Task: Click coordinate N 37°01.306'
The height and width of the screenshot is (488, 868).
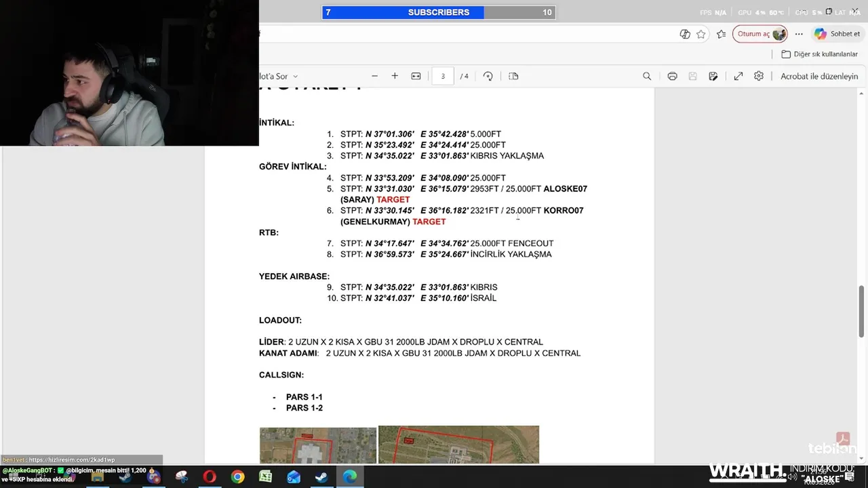Action: pyautogui.click(x=390, y=134)
